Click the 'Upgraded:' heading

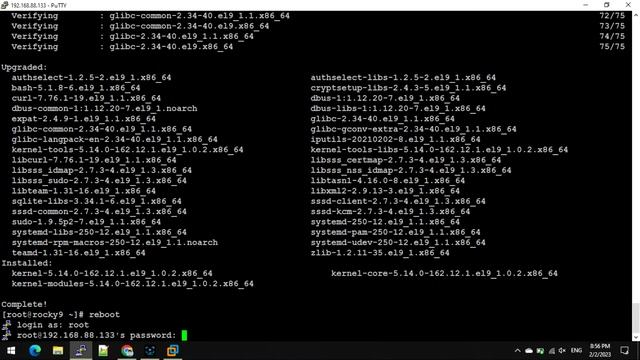(x=24, y=67)
